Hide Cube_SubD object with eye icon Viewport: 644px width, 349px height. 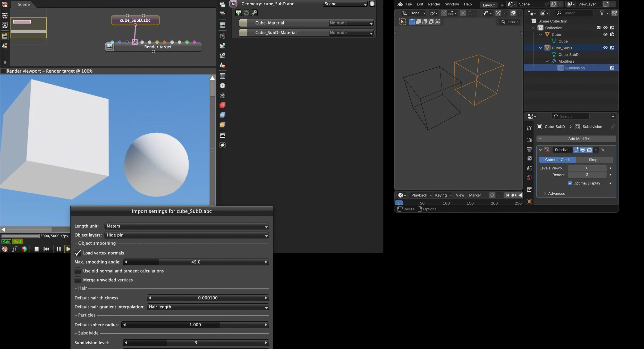click(605, 48)
